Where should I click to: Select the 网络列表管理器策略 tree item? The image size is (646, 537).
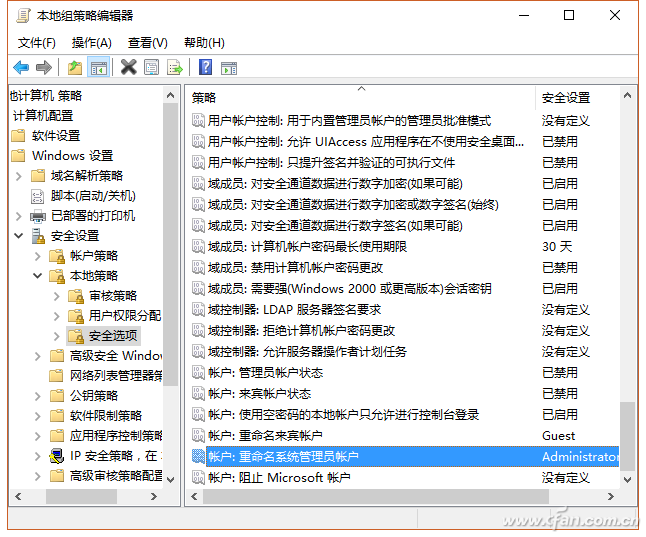[x=116, y=375]
